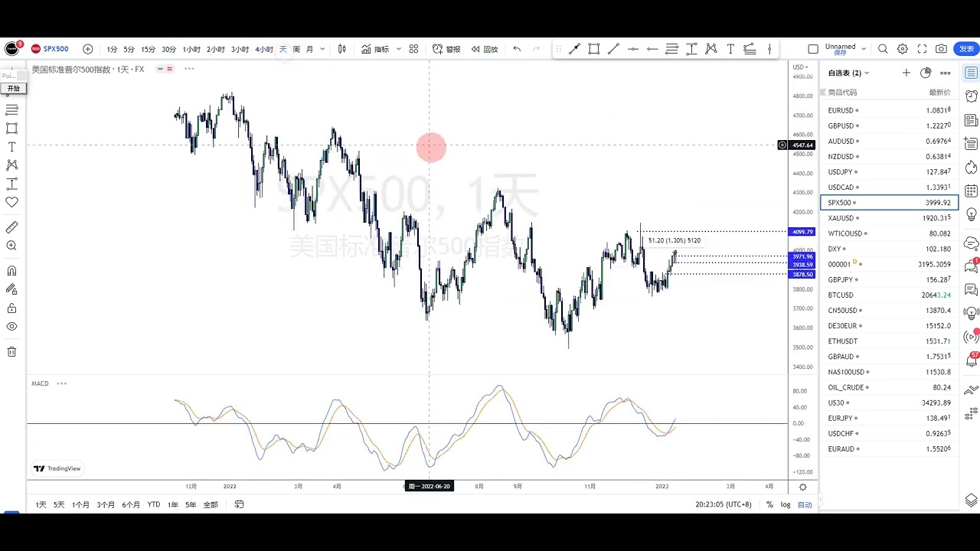
Task: Switch to the 1分 timeframe
Action: [112, 49]
